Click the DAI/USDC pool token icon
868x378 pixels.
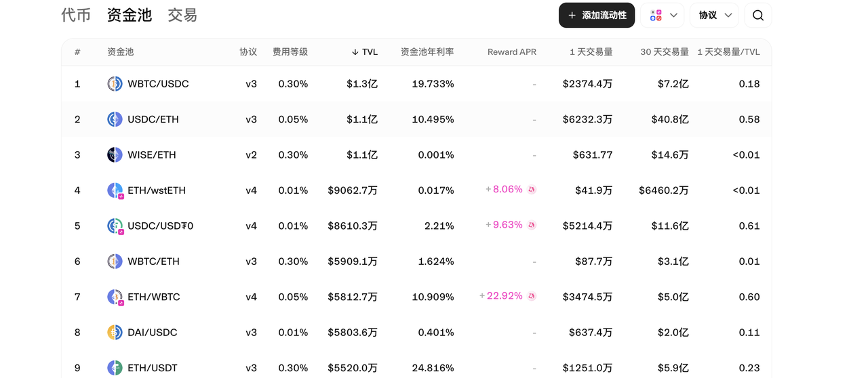pyautogui.click(x=115, y=332)
